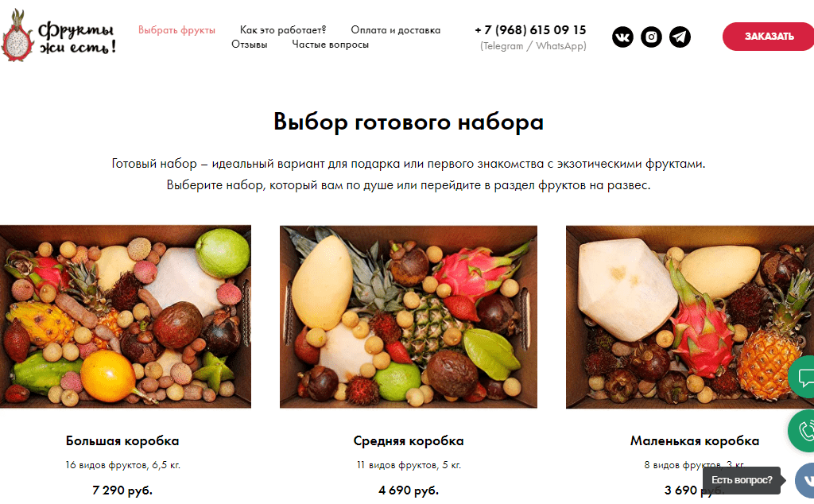Select the Средняя коробка title

409,440
